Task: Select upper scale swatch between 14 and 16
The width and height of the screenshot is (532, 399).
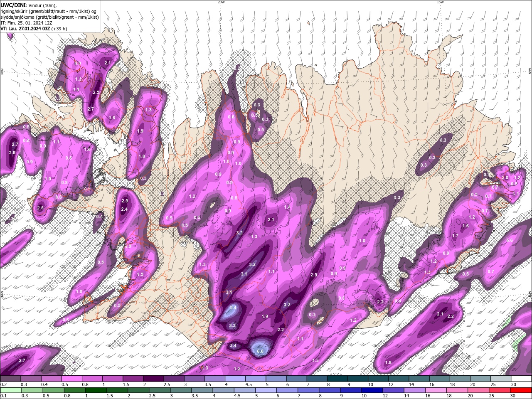Action: (419, 379)
